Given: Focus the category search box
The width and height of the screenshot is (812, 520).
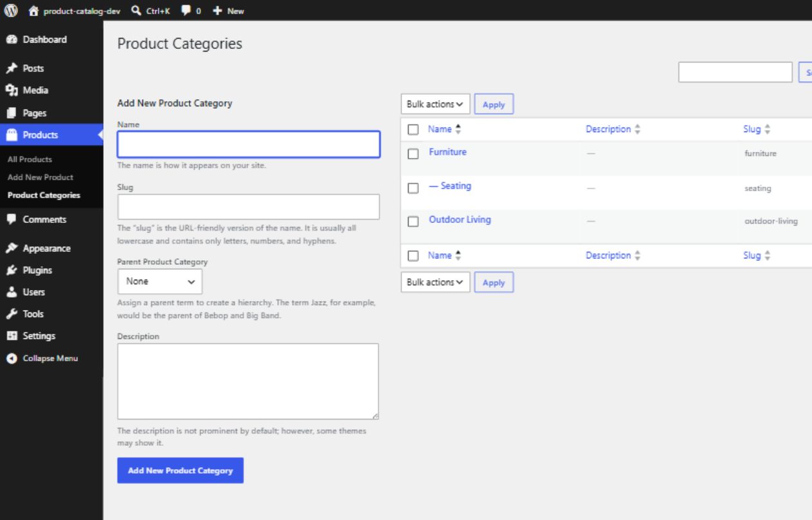Looking at the screenshot, I should (735, 72).
